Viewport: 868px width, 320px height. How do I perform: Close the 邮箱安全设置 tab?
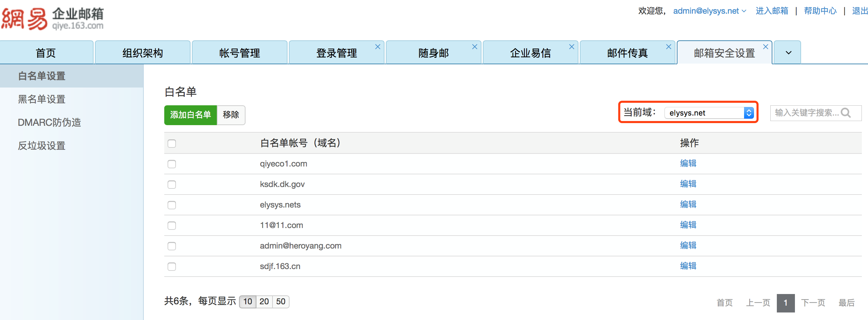766,47
